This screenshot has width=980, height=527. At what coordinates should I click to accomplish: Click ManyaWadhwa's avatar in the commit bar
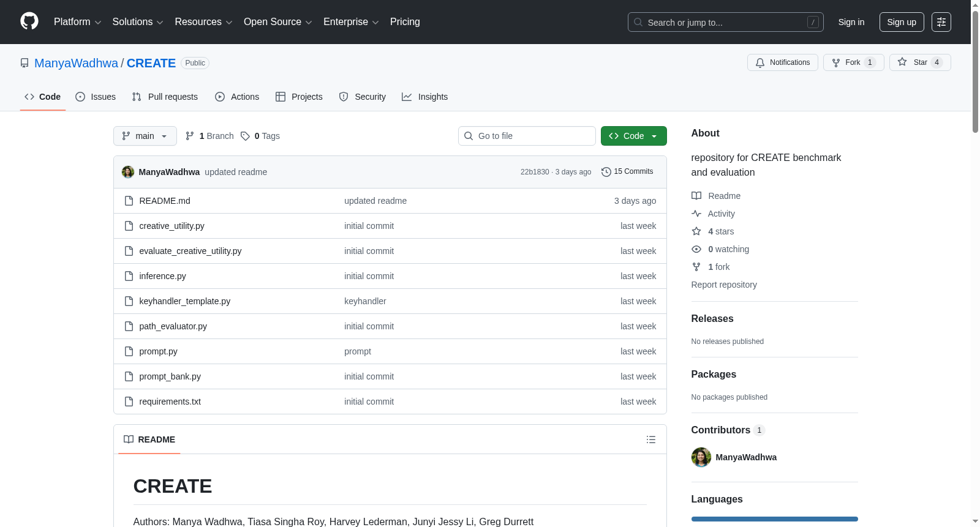(128, 172)
